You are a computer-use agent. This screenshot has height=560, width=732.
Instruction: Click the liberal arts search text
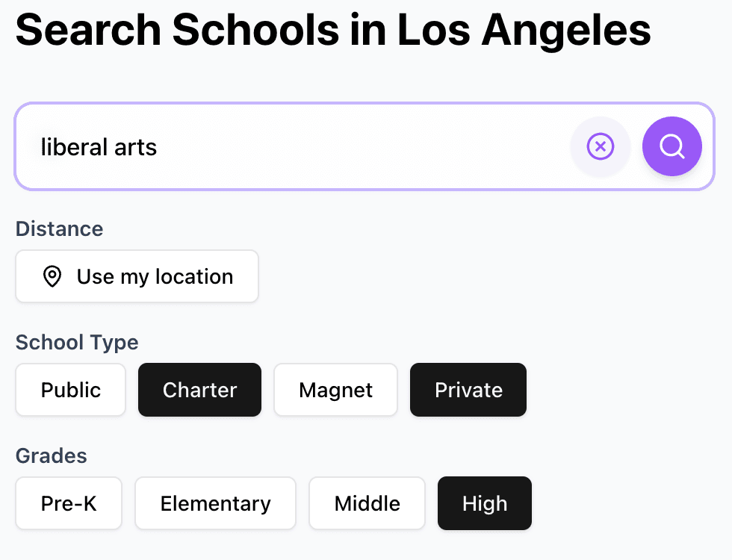(x=99, y=146)
